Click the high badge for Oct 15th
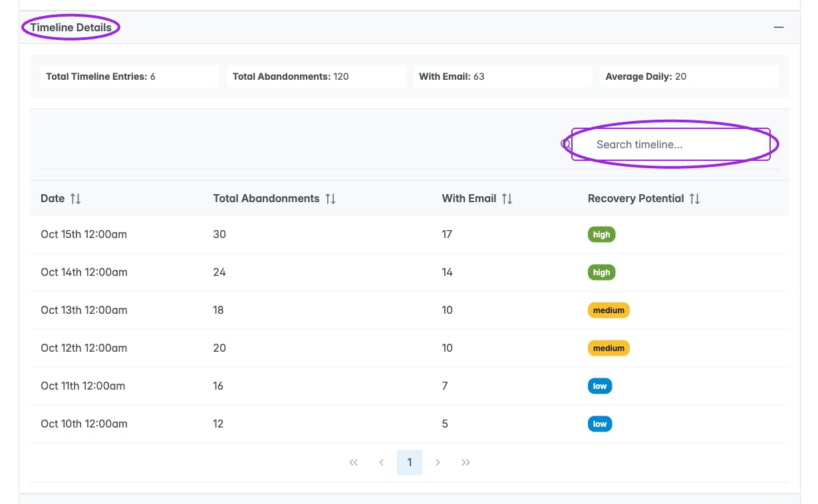The image size is (818, 504). click(x=601, y=234)
